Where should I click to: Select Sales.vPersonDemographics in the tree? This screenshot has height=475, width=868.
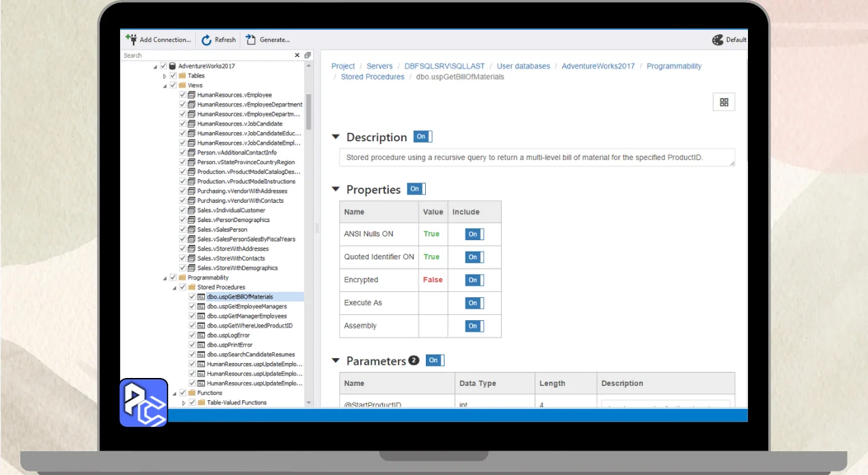pos(233,220)
